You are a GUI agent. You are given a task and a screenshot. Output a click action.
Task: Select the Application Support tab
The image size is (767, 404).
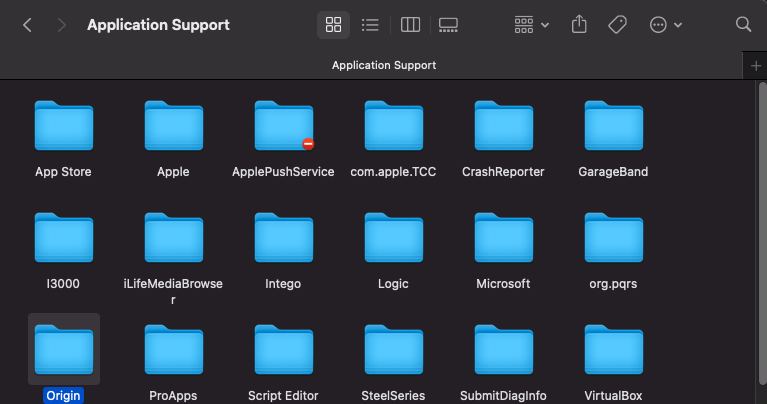pos(383,65)
